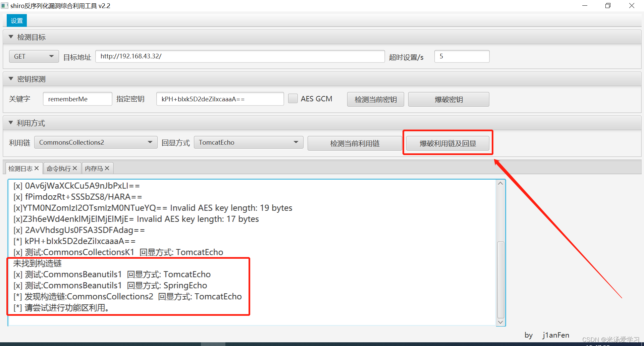
Task: Switch to the 内存马 tab
Action: tap(94, 168)
